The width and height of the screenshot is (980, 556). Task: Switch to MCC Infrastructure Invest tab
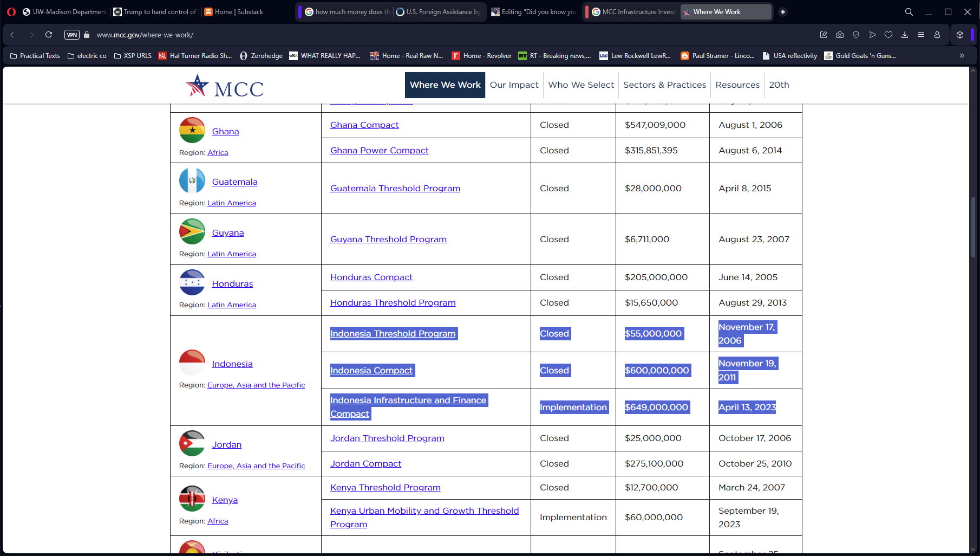pyautogui.click(x=635, y=12)
